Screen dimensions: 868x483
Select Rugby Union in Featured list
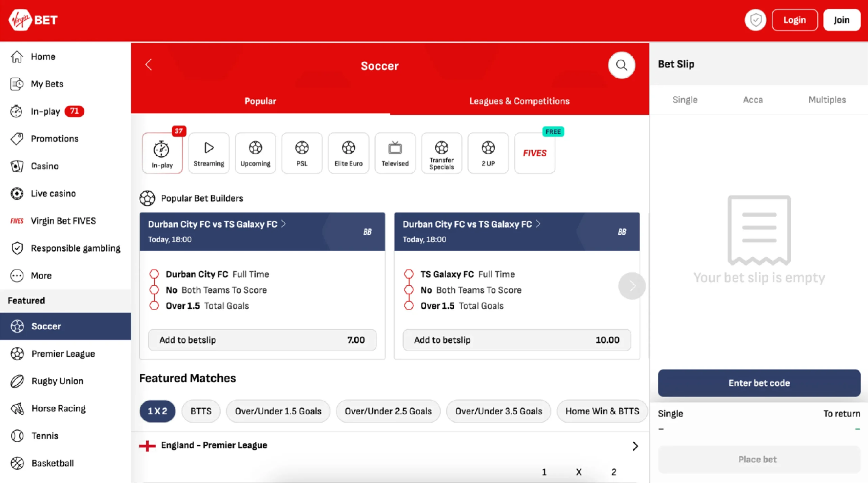point(65,381)
